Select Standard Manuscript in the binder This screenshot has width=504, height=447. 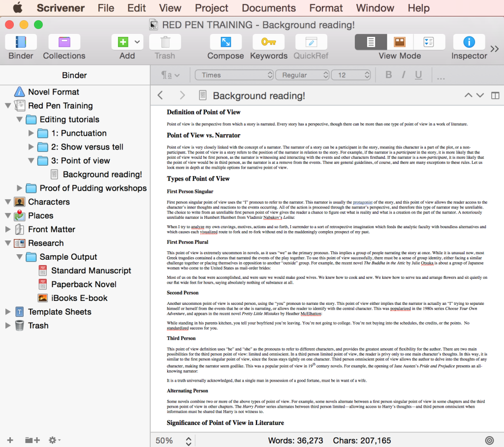[91, 270]
